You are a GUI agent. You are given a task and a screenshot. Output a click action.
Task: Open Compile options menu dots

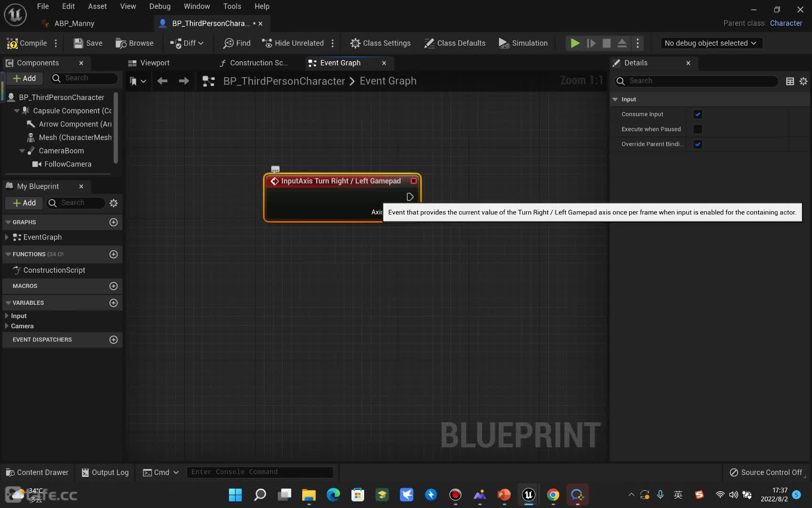pos(56,43)
